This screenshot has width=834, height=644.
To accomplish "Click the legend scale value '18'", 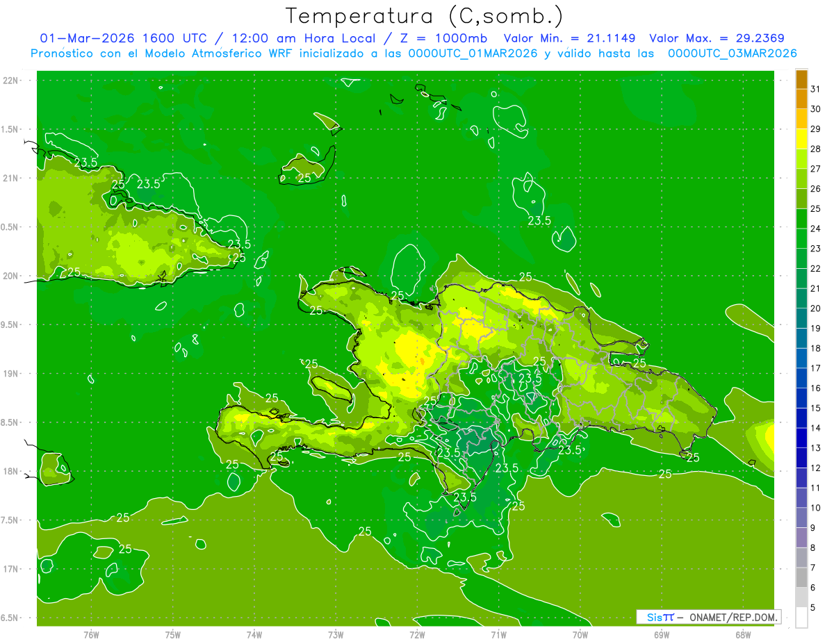I will [x=816, y=349].
